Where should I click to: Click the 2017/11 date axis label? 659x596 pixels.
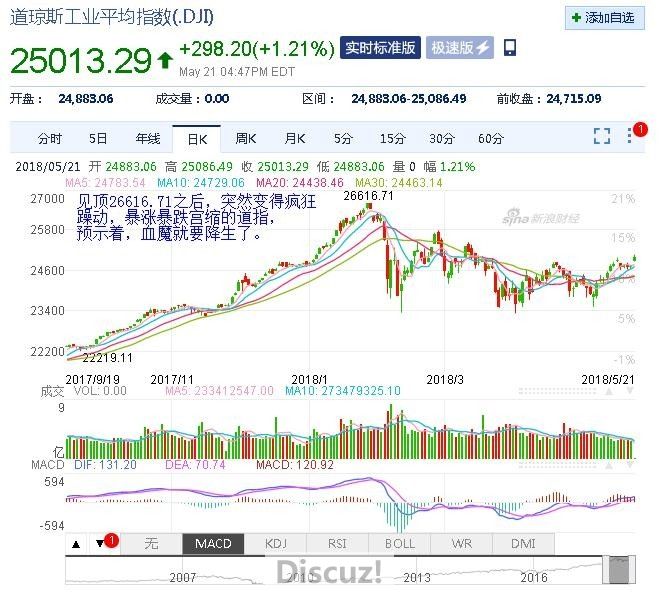click(172, 380)
